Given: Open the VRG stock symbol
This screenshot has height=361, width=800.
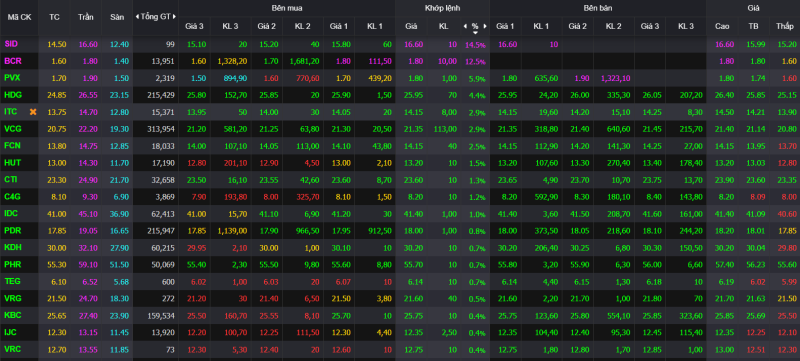Looking at the screenshot, I should click(x=13, y=298).
